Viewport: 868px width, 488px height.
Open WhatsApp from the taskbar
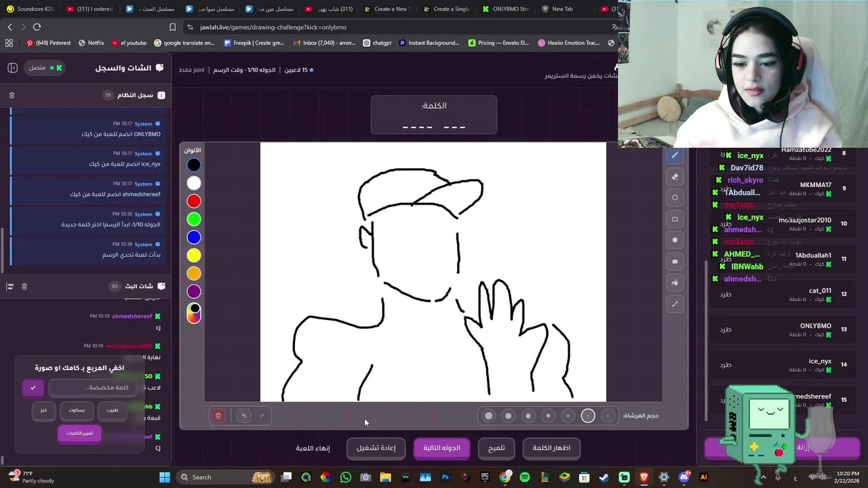tap(346, 477)
